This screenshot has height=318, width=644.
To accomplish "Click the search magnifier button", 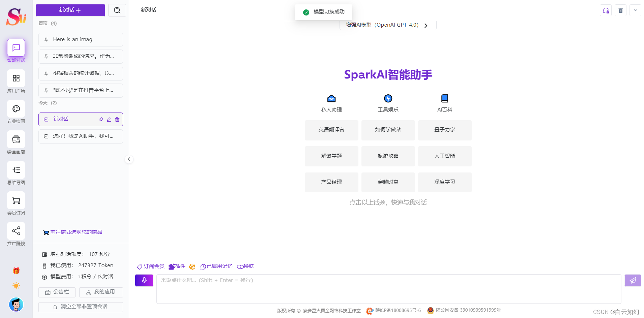I will (x=117, y=10).
